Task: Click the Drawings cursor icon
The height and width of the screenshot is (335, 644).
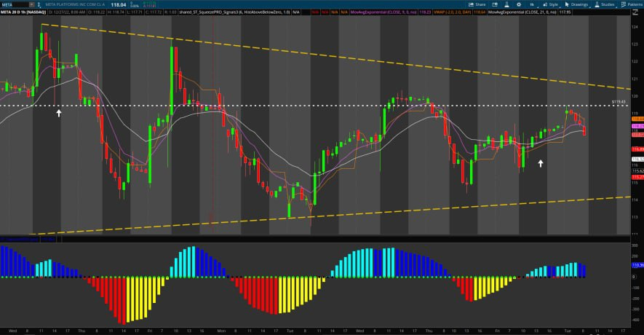Action: [567, 4]
